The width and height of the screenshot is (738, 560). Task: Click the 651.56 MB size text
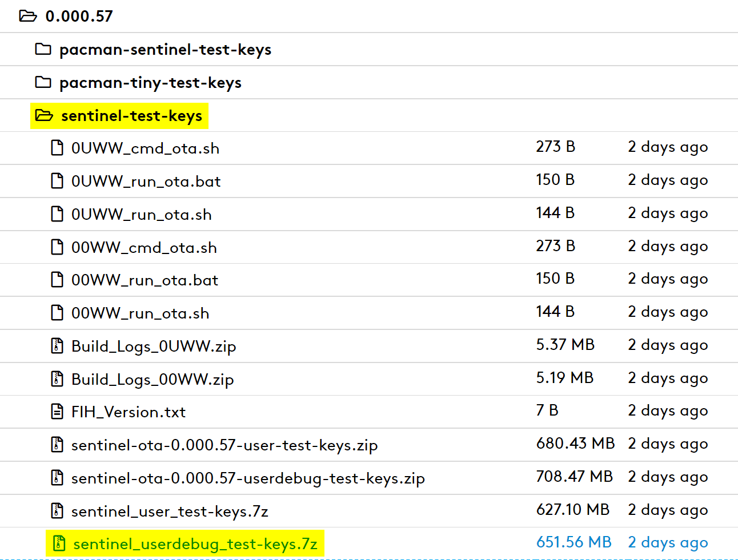point(573,542)
